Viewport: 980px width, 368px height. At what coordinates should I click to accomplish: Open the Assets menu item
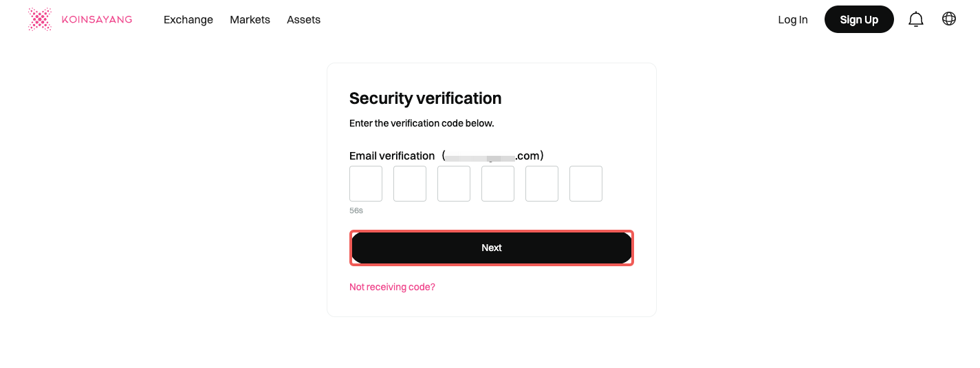click(303, 20)
